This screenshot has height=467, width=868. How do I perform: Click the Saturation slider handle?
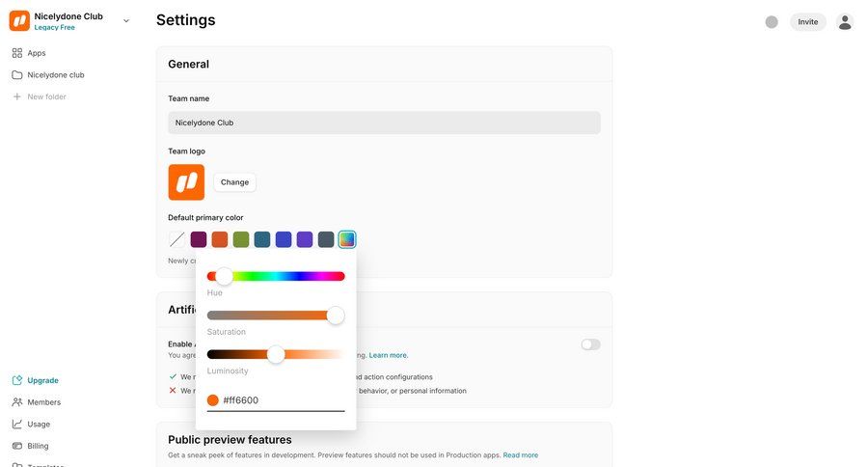336,316
